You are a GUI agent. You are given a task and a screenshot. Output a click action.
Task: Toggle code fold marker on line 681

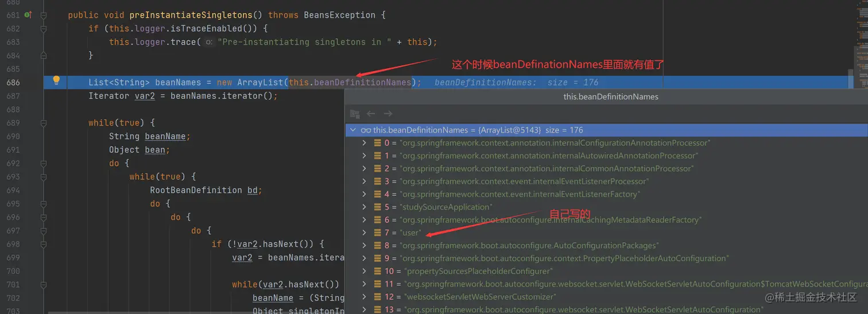point(44,15)
